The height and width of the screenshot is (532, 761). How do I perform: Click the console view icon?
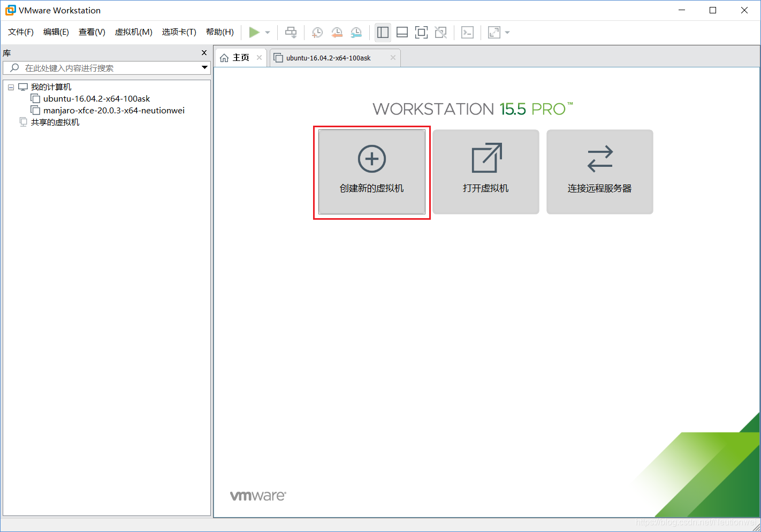pyautogui.click(x=467, y=33)
